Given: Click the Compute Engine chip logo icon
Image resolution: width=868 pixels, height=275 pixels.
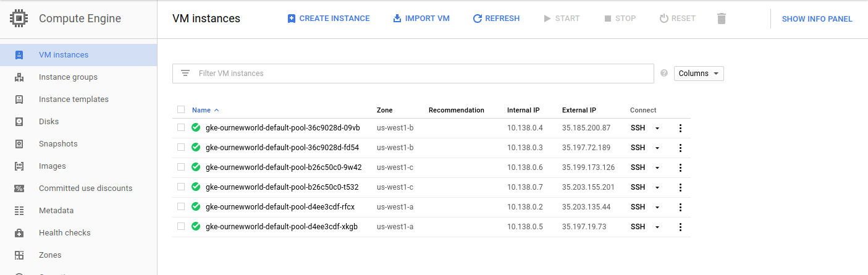Looking at the screenshot, I should click(19, 19).
